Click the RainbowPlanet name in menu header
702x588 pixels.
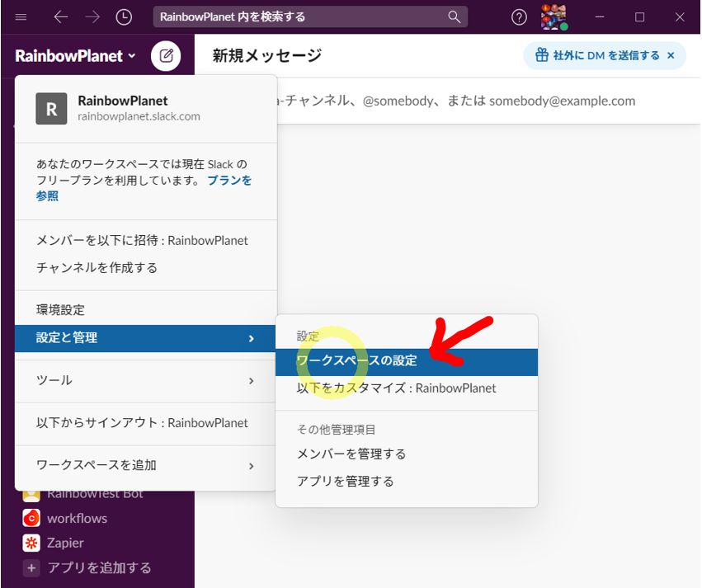pos(123,101)
